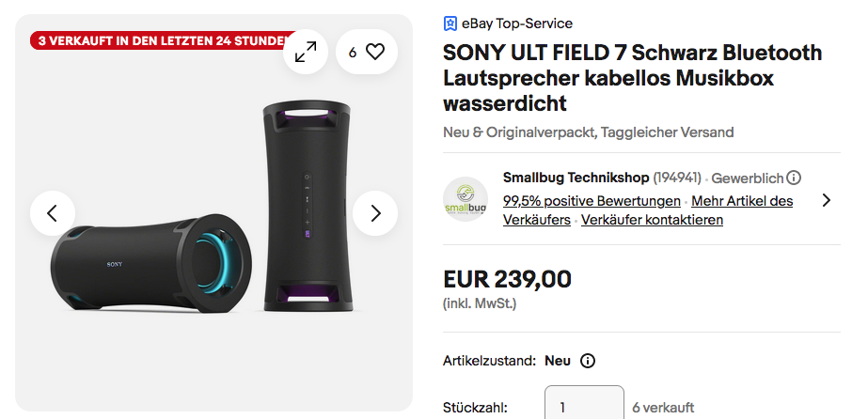Click the Smallbug seller logo
The height and width of the screenshot is (419, 868).
click(x=466, y=199)
